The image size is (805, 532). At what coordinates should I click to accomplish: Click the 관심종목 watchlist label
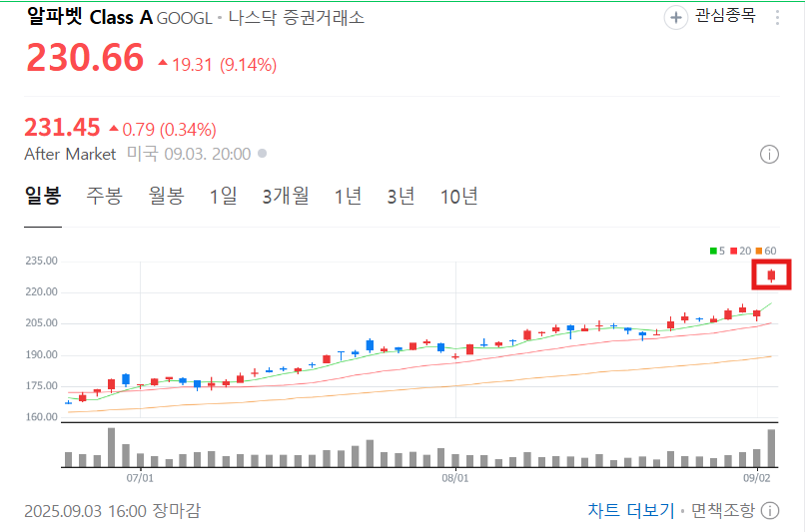725,16
